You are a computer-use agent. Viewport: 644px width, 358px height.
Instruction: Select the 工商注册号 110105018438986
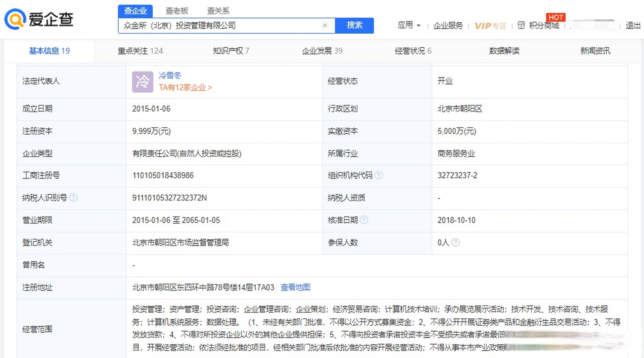[x=163, y=175]
